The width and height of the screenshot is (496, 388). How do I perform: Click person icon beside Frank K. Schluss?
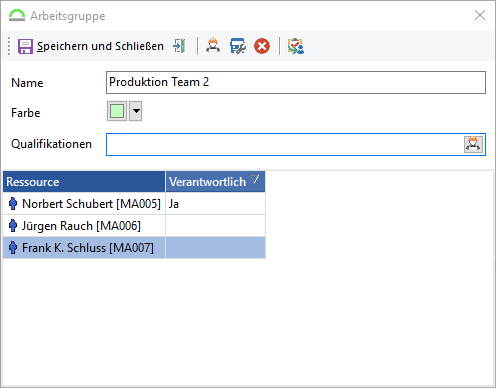pos(13,248)
